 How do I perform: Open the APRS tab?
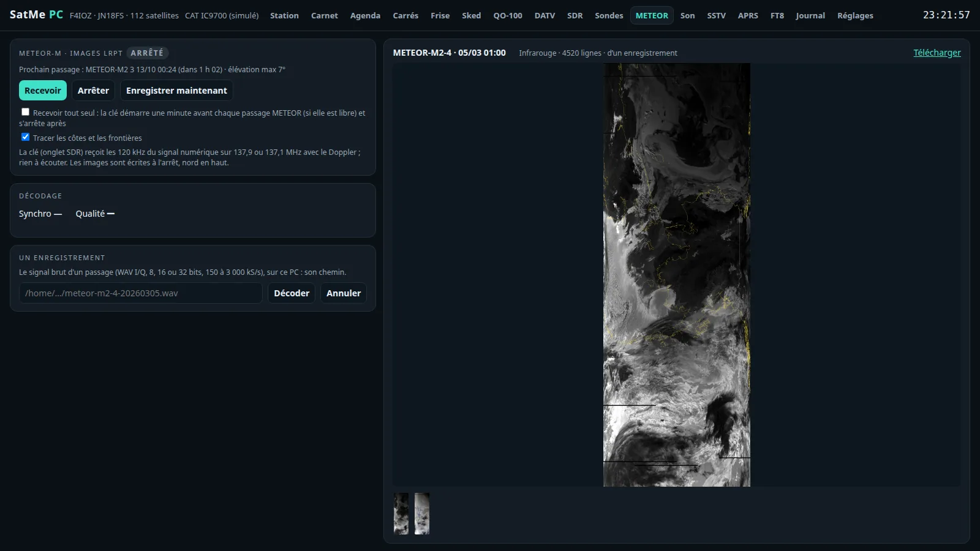point(748,15)
